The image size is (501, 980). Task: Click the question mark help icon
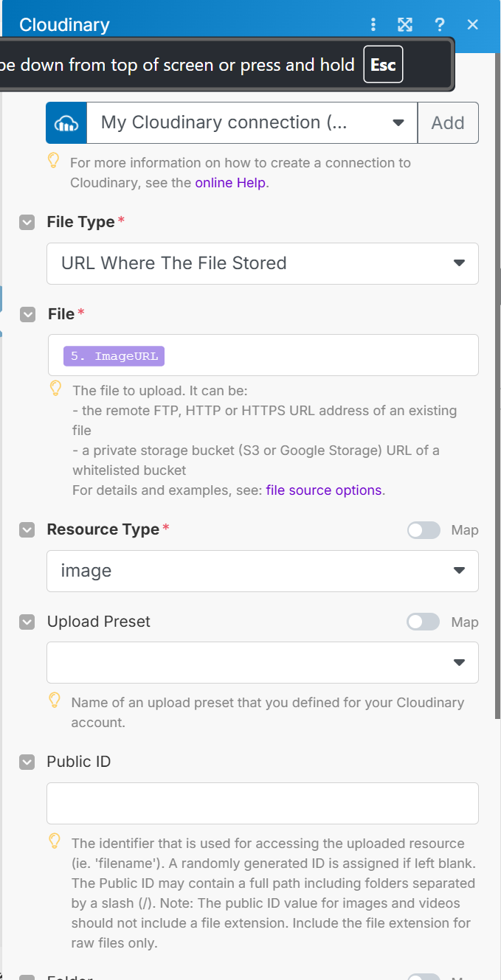click(x=440, y=24)
